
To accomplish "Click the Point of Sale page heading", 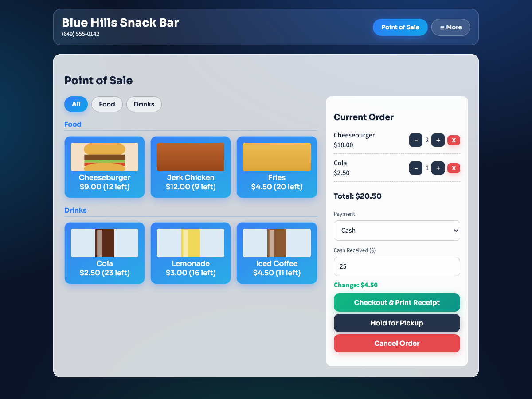I will (x=98, y=80).
